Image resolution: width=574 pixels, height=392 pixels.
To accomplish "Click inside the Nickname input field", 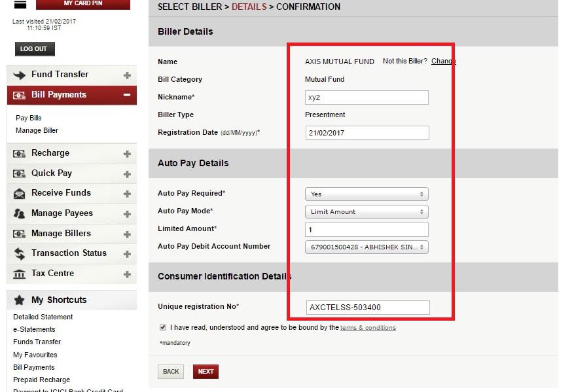I will pyautogui.click(x=366, y=97).
